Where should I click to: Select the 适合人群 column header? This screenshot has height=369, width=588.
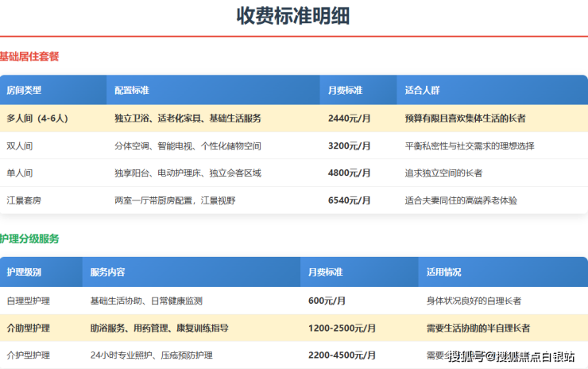[x=422, y=91]
